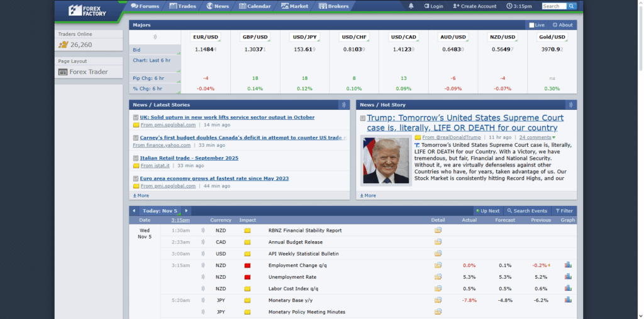
Task: Enable the Live checkbox in Majors
Action: pos(531,25)
